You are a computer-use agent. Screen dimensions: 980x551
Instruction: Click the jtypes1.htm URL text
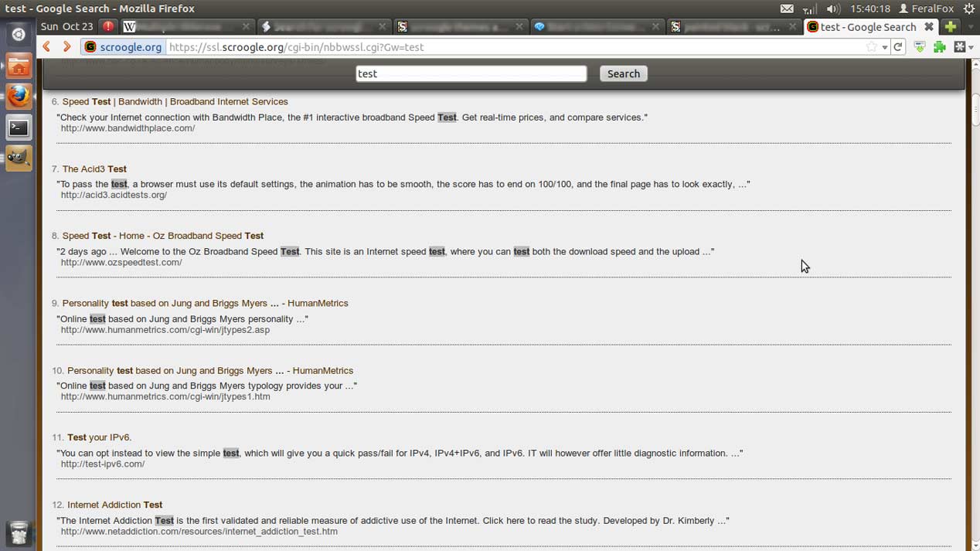(x=165, y=396)
